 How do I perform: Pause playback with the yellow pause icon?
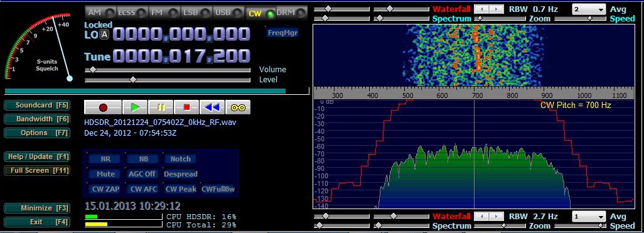[161, 107]
